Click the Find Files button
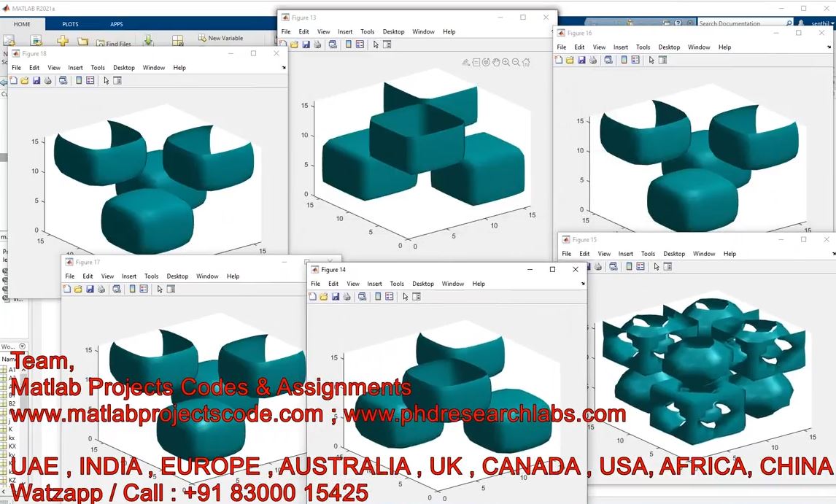The height and width of the screenshot is (504, 836). [114, 44]
